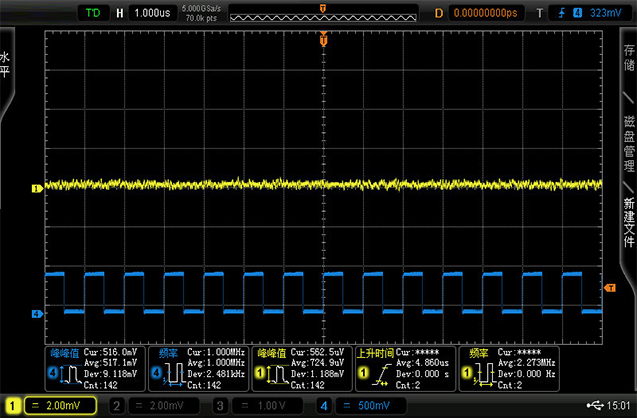Click the 5.000GSa/s sample rate readout
Image resolution: width=637 pixels, height=418 pixels.
pos(202,9)
